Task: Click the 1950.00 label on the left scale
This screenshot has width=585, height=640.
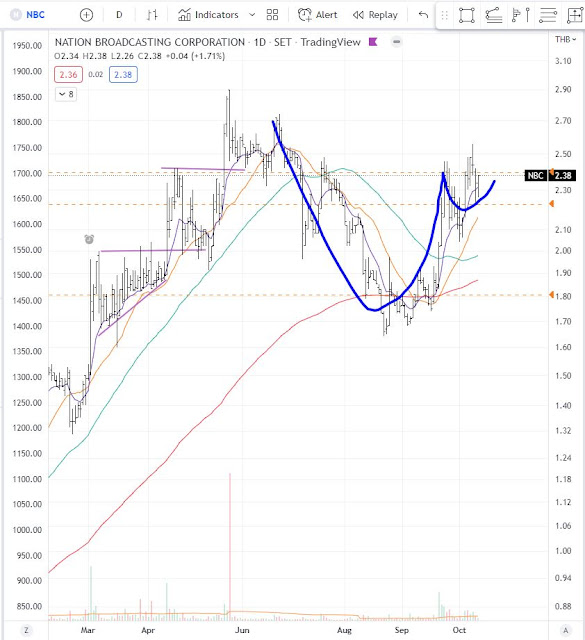Action: coord(27,45)
